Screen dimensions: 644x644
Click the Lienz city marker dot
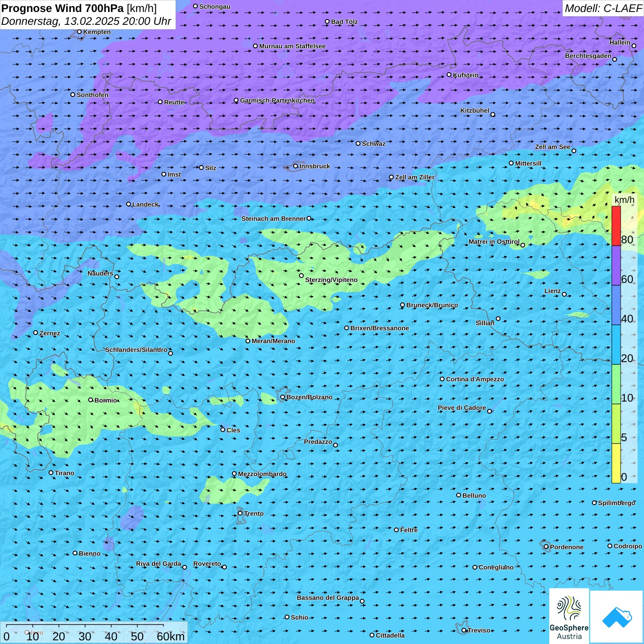click(x=564, y=294)
